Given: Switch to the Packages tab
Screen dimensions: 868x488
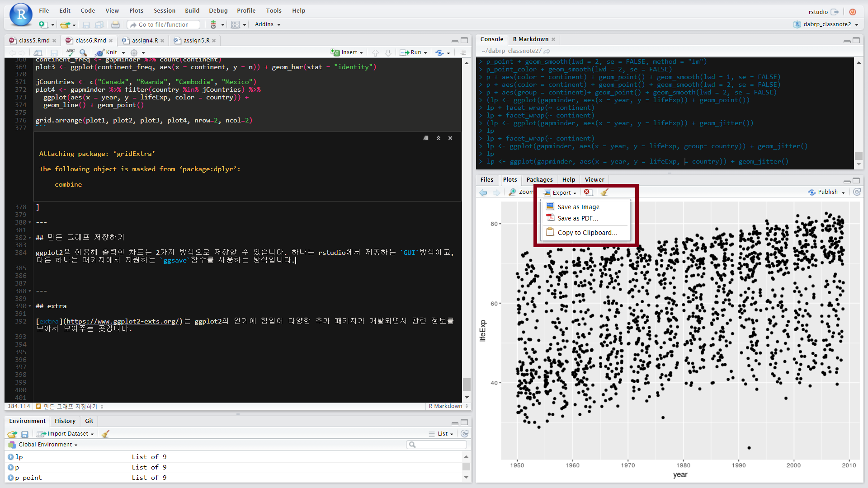Looking at the screenshot, I should coord(539,180).
